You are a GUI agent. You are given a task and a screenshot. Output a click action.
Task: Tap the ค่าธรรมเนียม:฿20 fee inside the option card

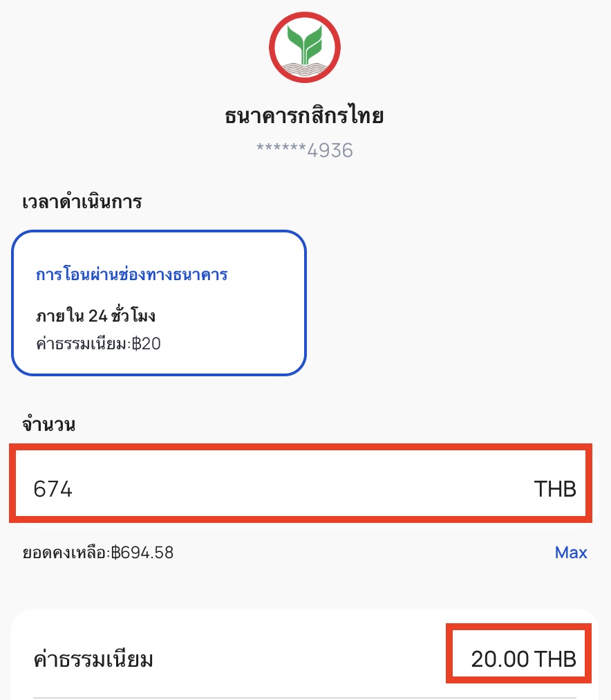(99, 343)
